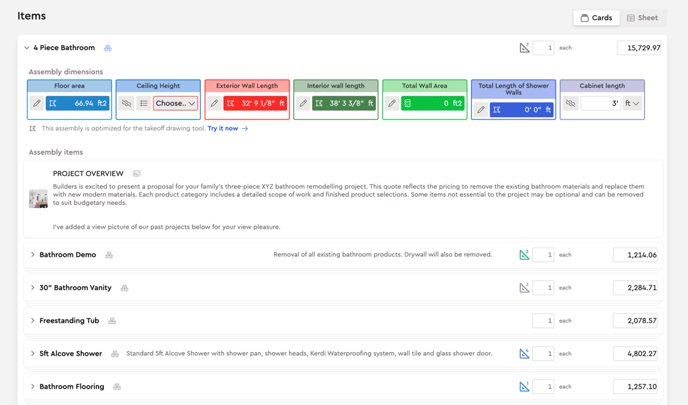Collapse the 4 Piece Bathroom assembly
The image size is (688, 405).
coord(27,48)
